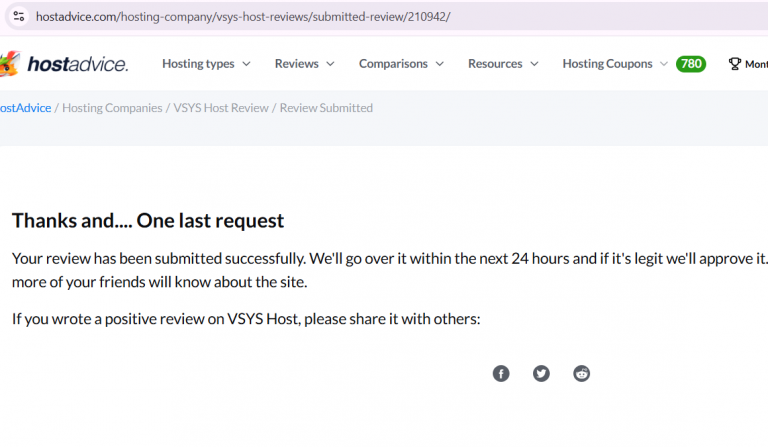Click the green 780 coupons badge
This screenshot has width=768, height=447.
click(x=691, y=64)
